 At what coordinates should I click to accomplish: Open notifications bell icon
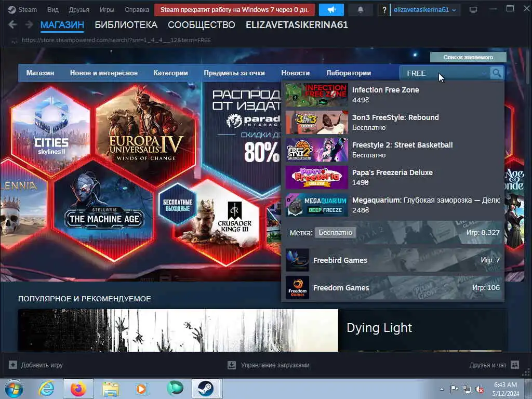[x=361, y=10]
